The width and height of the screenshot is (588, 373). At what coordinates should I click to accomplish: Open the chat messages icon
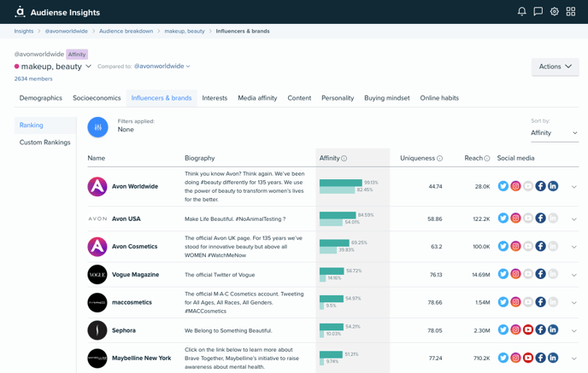point(538,12)
